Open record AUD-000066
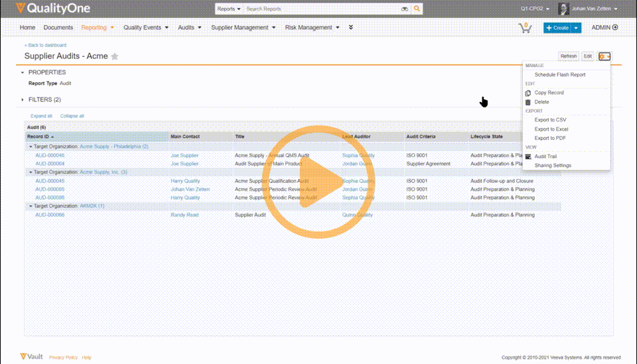This screenshot has height=364, width=637. [50, 215]
